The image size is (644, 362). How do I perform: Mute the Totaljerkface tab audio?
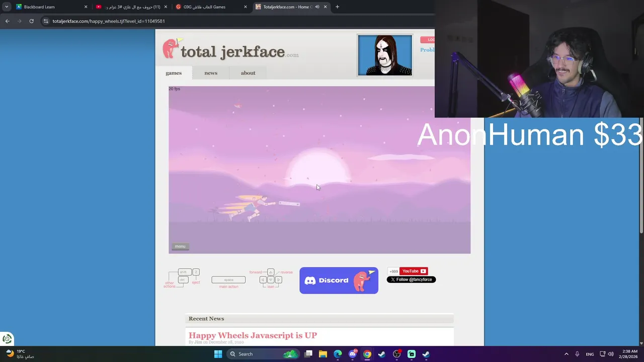click(317, 7)
